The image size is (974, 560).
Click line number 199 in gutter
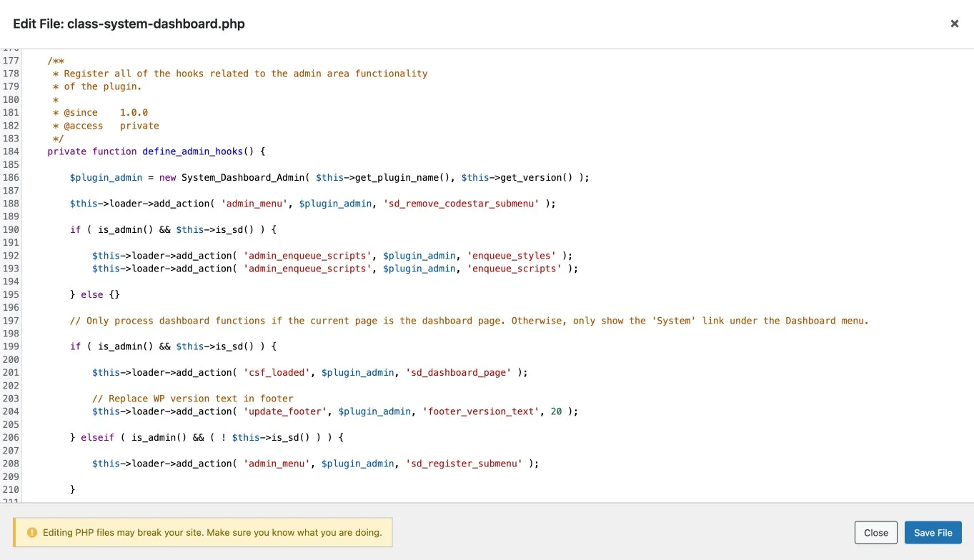11,346
